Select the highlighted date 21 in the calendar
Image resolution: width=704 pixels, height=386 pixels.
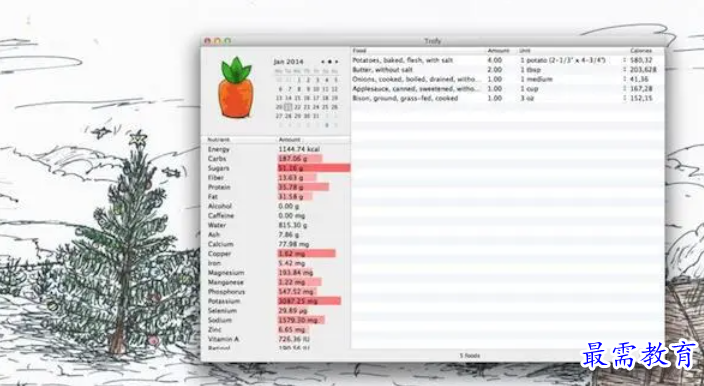tap(288, 107)
